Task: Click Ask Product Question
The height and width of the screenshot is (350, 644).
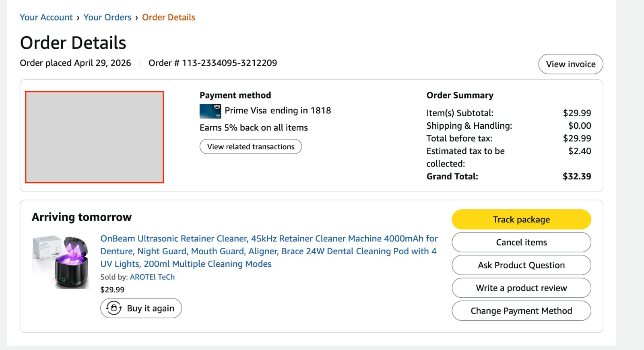Action: point(521,265)
